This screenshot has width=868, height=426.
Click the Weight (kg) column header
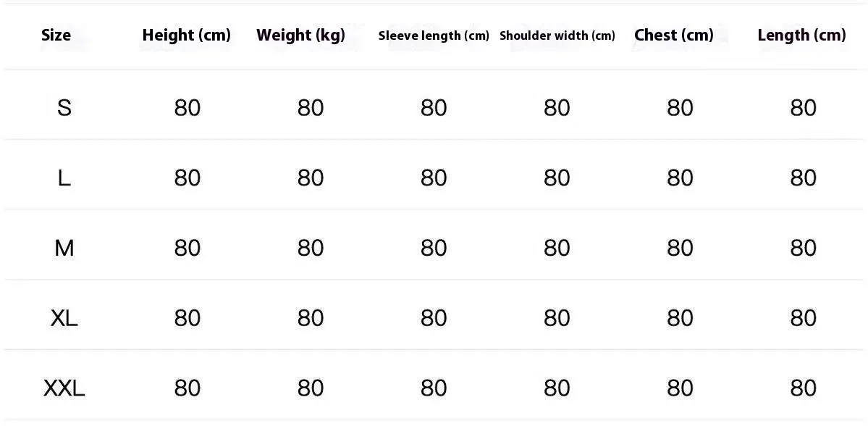click(300, 35)
